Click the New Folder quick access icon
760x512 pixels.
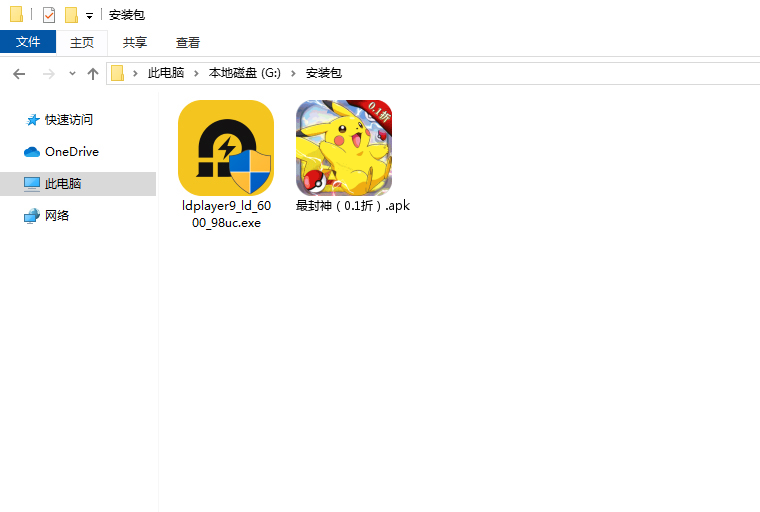point(71,15)
